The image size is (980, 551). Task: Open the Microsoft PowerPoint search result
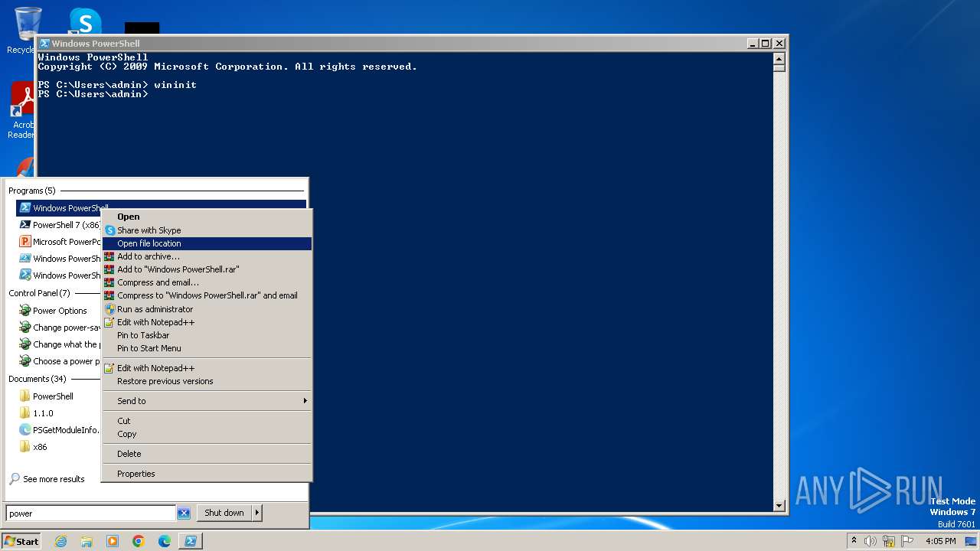(x=60, y=242)
